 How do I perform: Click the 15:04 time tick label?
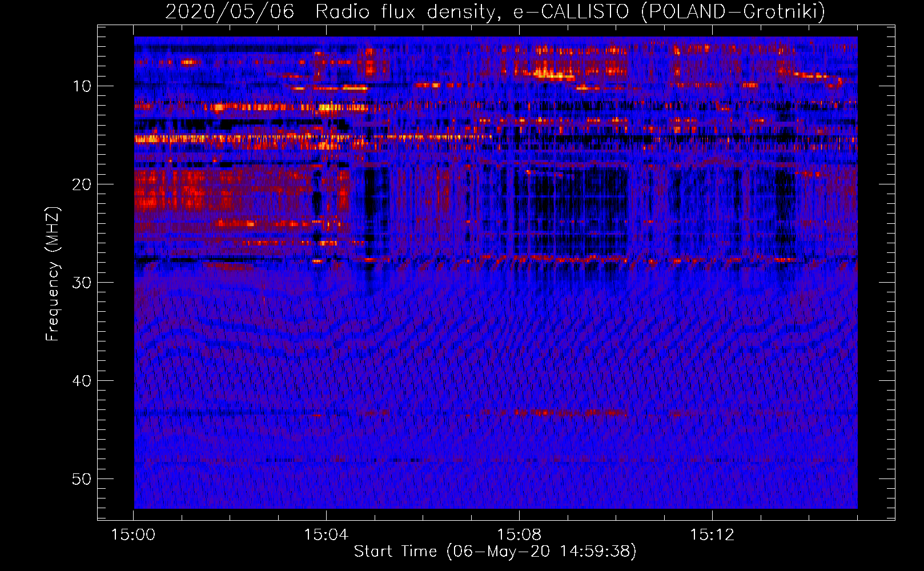click(x=326, y=535)
